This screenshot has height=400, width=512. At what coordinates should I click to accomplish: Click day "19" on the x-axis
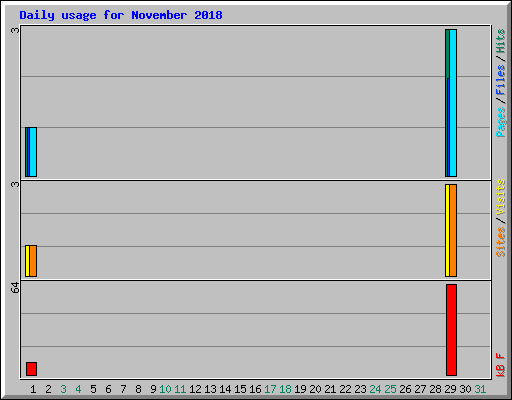300,389
